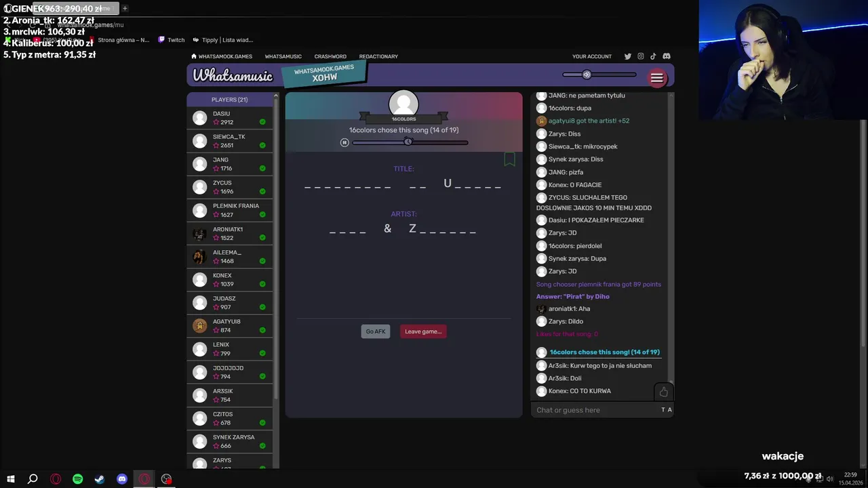This screenshot has width=868, height=488.
Task: Click the 'A' text size icon in chat input
Action: (669, 409)
